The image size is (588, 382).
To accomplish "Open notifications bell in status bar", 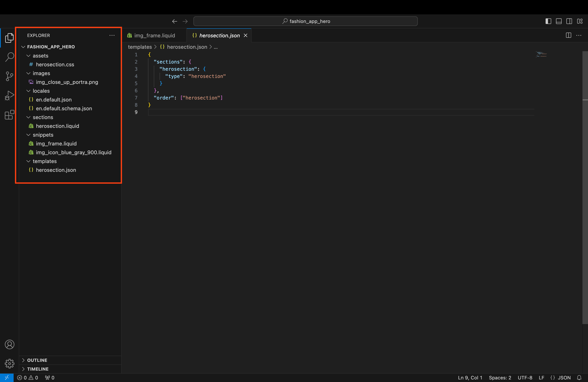I will (579, 378).
